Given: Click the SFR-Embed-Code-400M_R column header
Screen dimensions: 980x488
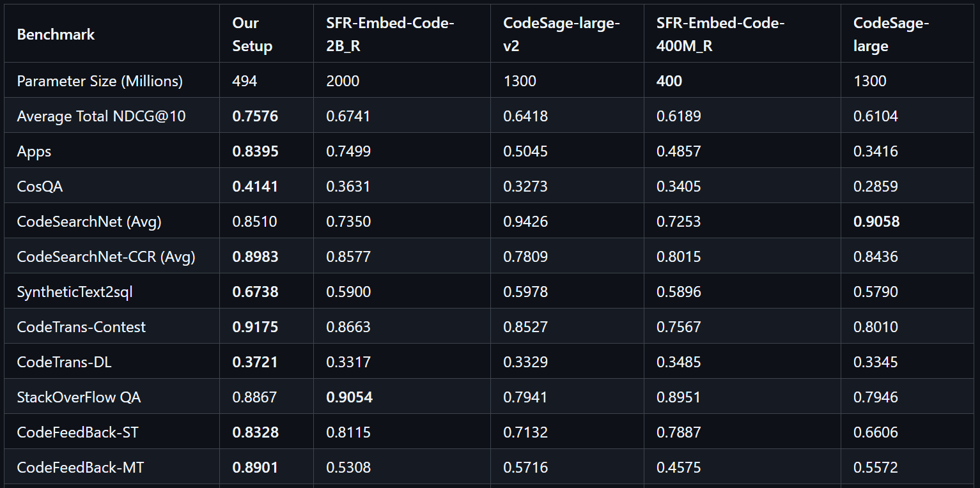Looking at the screenshot, I should pos(720,34).
